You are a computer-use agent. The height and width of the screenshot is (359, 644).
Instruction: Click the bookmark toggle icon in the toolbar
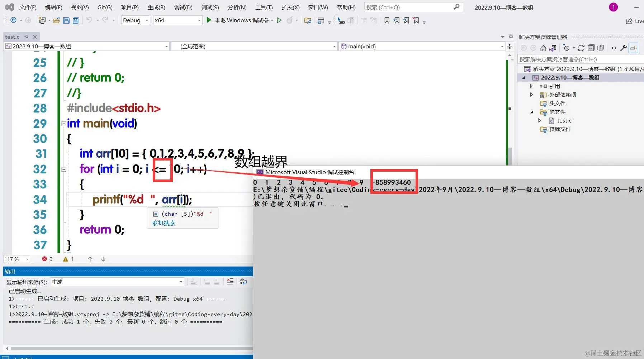click(387, 20)
